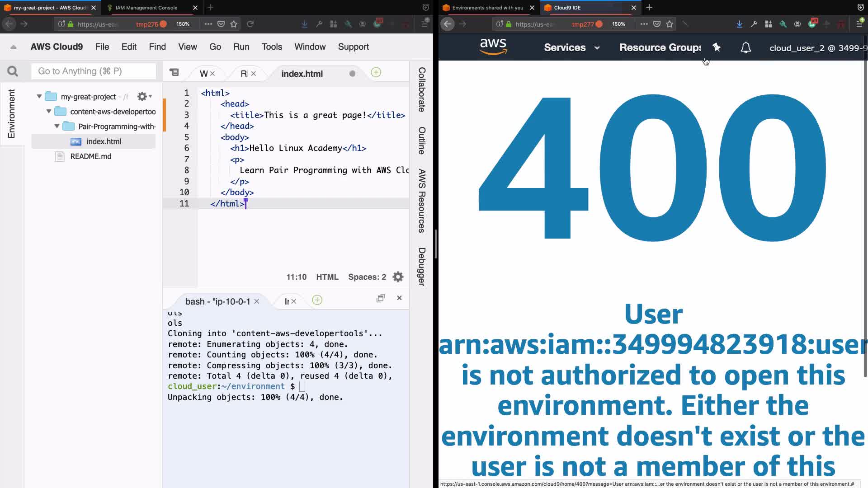This screenshot has height=488, width=868.
Task: Maximize the terminal panel icon
Action: point(381,298)
